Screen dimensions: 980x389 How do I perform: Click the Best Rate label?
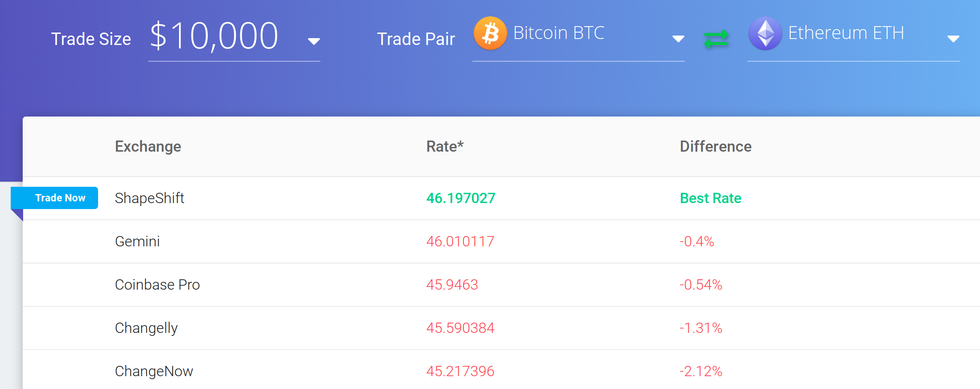[x=710, y=198]
